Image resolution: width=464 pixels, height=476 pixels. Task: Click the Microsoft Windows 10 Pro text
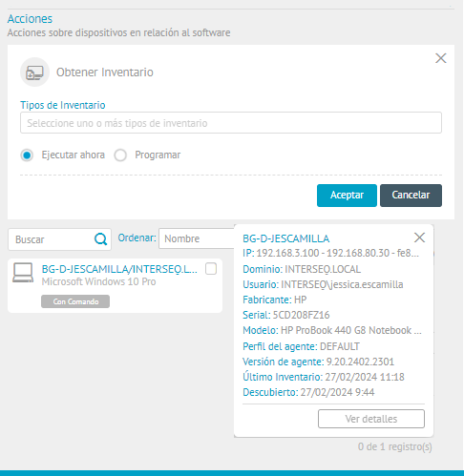coord(98,281)
